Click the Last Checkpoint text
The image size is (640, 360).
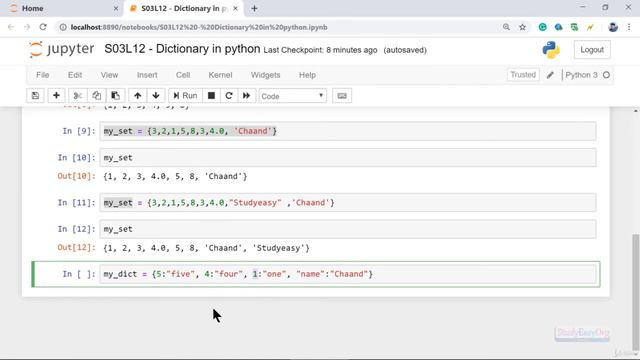[320, 50]
